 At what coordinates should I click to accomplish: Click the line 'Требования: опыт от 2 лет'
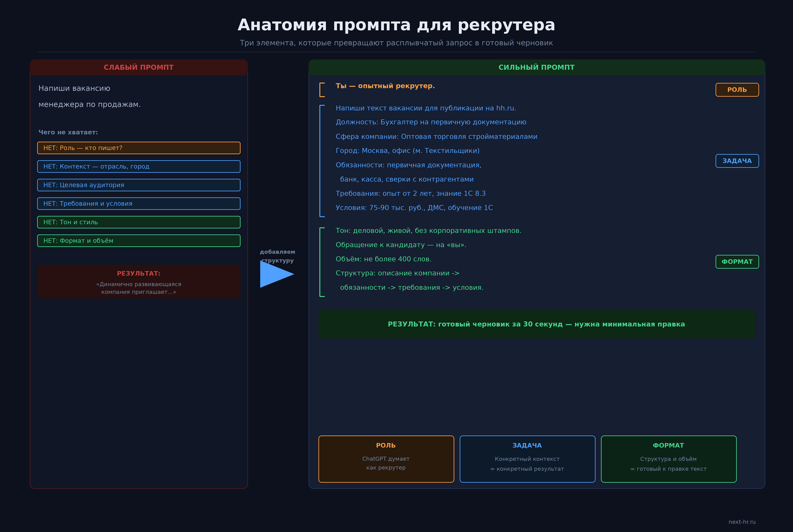click(411, 193)
